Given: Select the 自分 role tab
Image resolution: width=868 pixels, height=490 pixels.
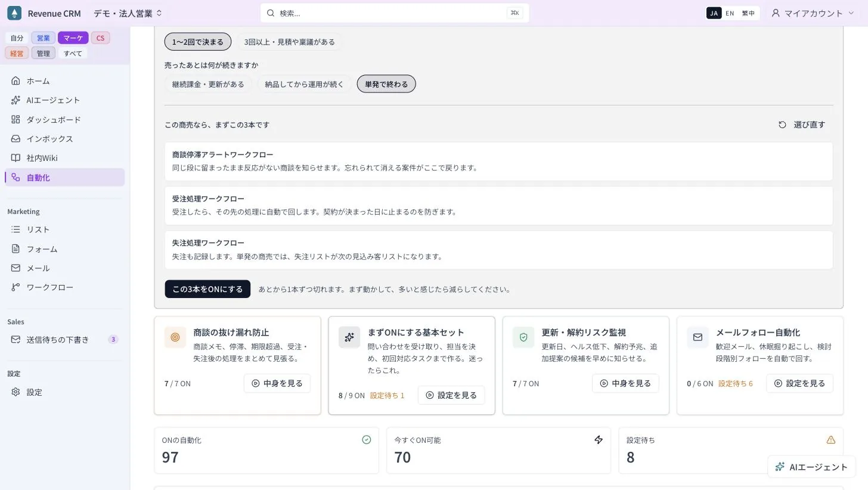Looking at the screenshot, I should coord(17,38).
